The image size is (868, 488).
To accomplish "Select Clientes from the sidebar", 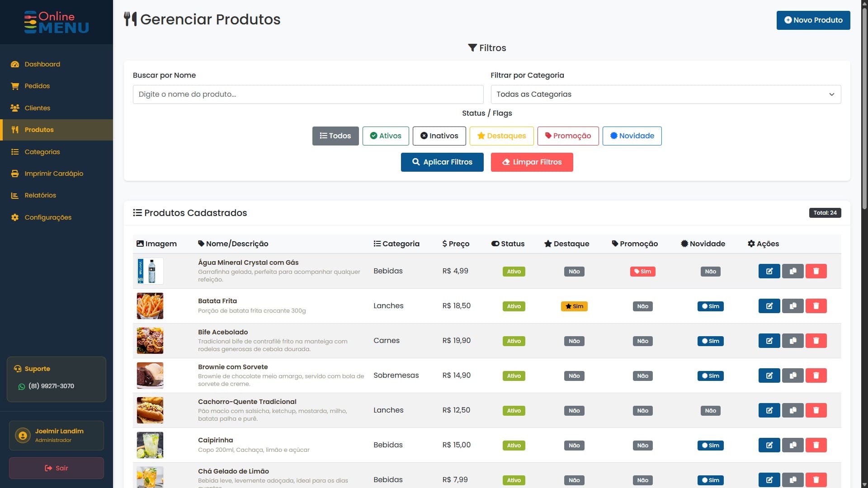I will pos(37,108).
